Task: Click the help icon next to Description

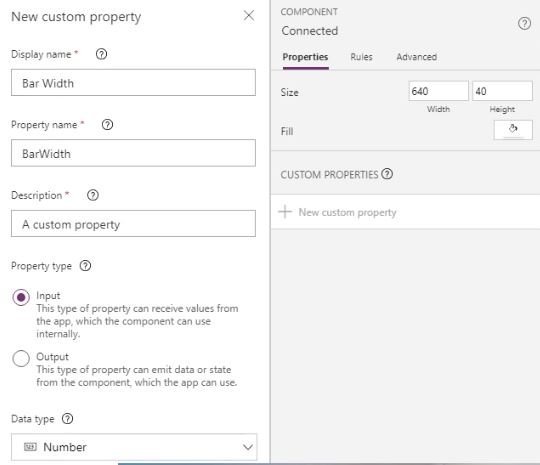Action: click(x=93, y=195)
